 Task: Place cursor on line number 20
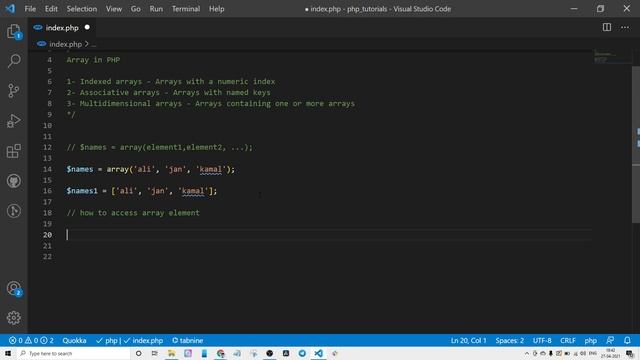tap(48, 235)
